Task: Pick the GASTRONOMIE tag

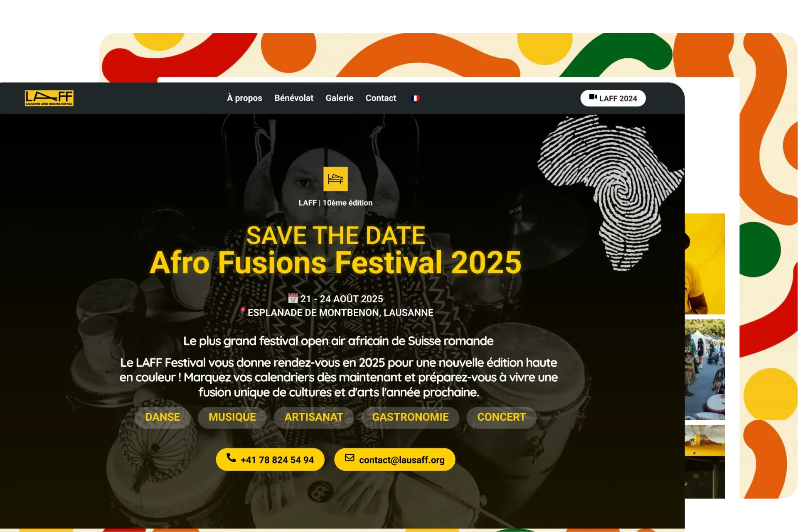Action: tap(410, 417)
